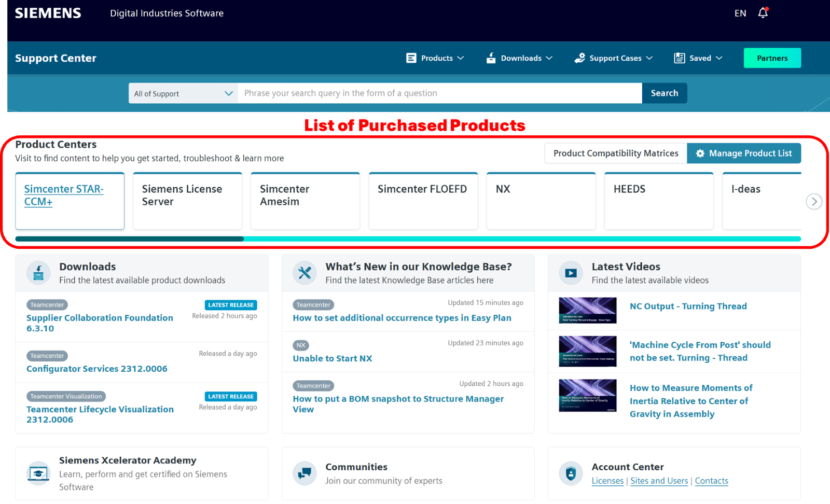Image resolution: width=830 pixels, height=504 pixels.
Task: Click the Products menu list icon
Action: (411, 58)
